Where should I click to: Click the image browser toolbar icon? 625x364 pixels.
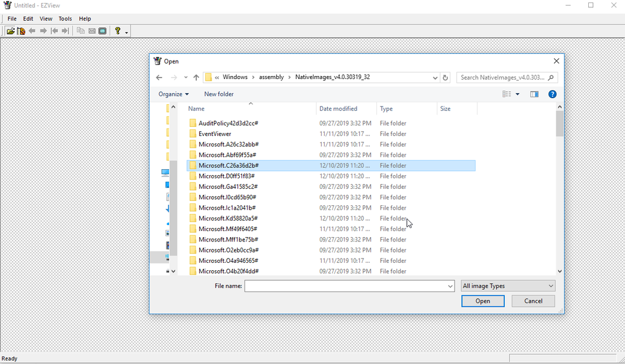21,31
